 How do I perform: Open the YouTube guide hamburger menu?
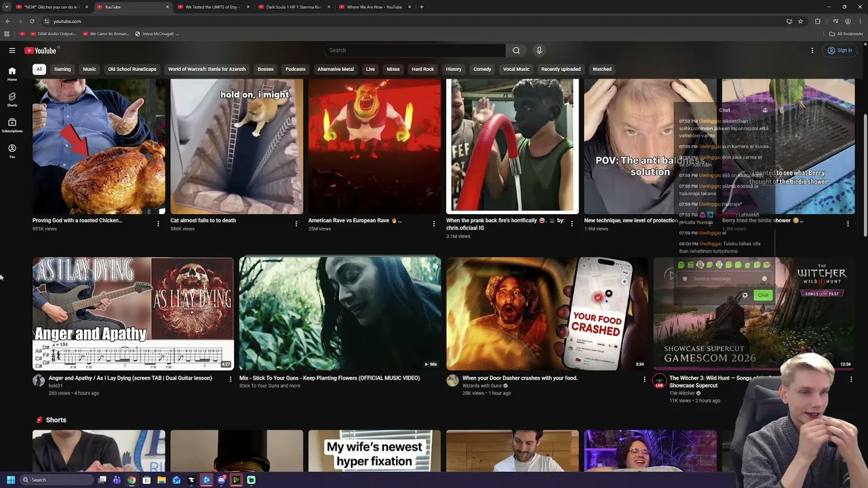pyautogui.click(x=12, y=50)
